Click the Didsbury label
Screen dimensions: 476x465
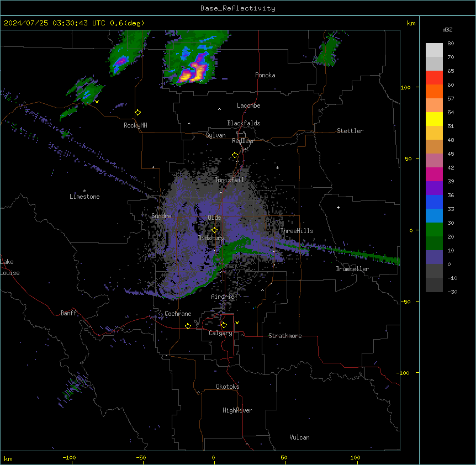(211, 238)
